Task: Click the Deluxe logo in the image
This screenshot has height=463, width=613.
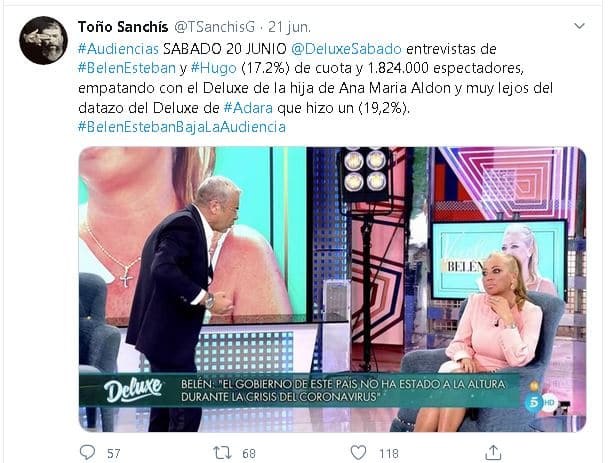Action: (133, 389)
